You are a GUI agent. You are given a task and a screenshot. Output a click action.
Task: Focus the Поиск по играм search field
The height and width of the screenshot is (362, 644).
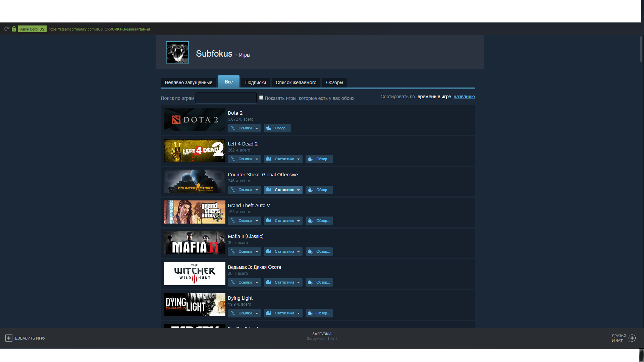tap(226, 98)
